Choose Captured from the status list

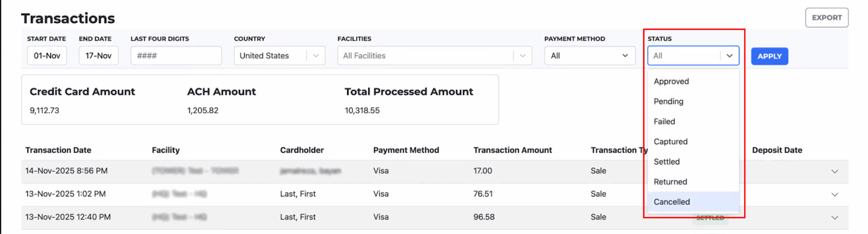pyautogui.click(x=671, y=142)
